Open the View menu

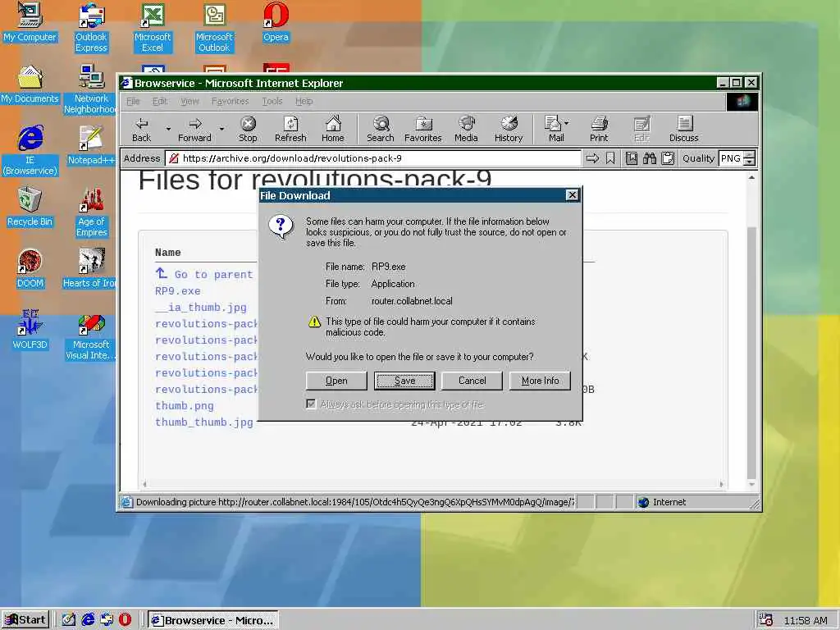(x=189, y=101)
